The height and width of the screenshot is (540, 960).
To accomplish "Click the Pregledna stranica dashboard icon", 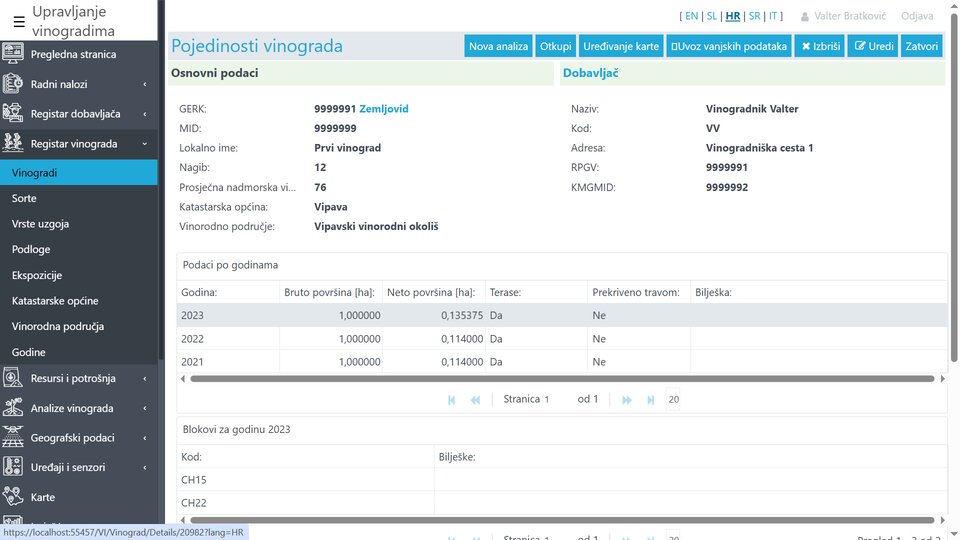I will click(14, 54).
